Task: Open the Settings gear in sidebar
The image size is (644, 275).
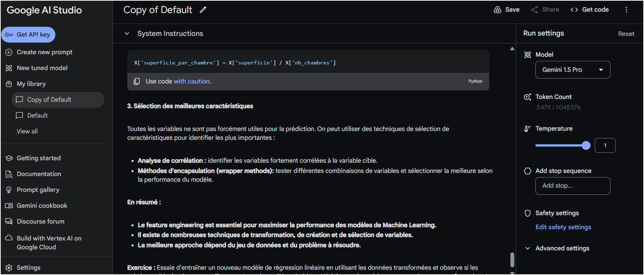Action: pos(28,268)
